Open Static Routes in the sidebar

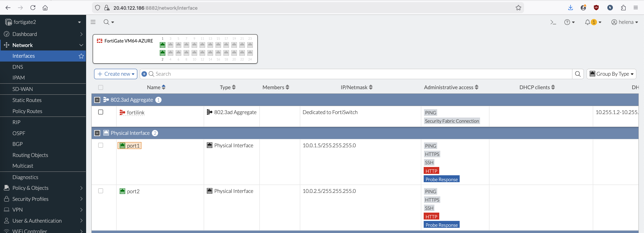[x=27, y=100]
